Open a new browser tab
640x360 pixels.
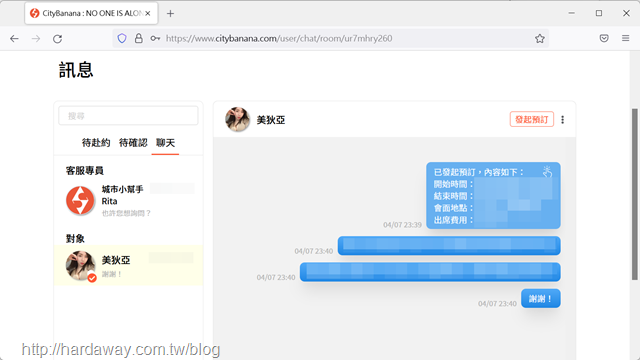(x=170, y=13)
